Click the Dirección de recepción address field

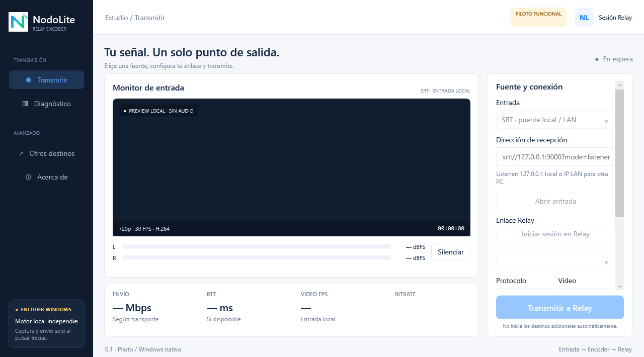tap(555, 157)
